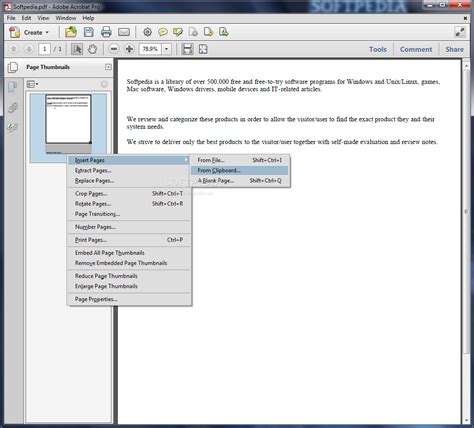Viewport: 474px width, 428px height.
Task: Select Crop Pages... menu item
Action: point(129,194)
